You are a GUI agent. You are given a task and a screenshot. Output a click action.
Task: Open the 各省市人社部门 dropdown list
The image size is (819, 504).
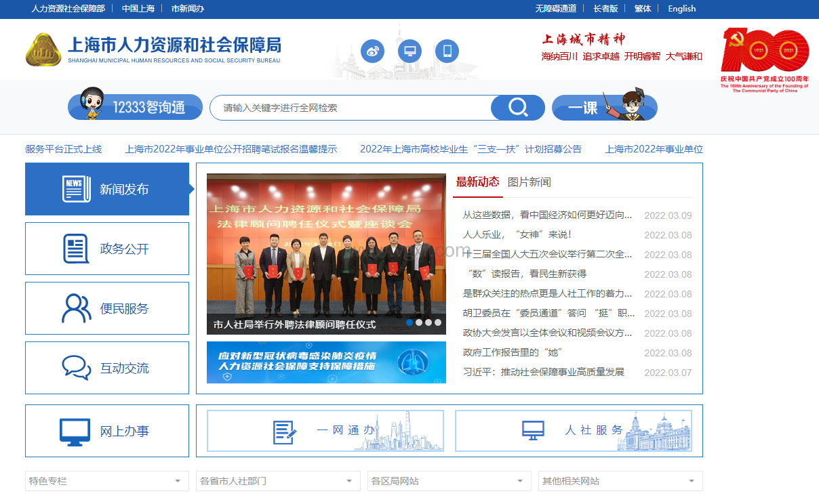pos(278,481)
